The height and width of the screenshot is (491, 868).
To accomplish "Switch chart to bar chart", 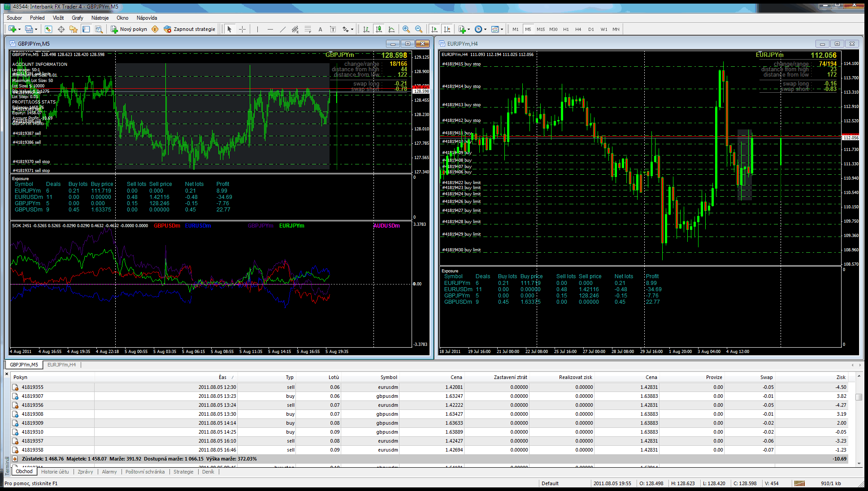I will (x=366, y=29).
